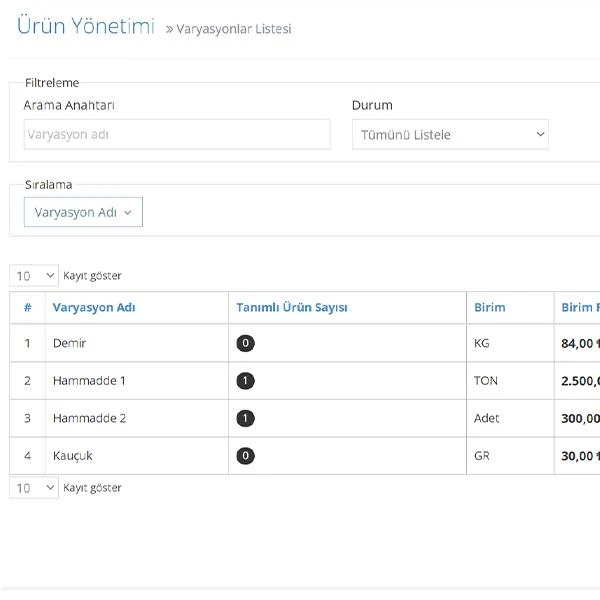The height and width of the screenshot is (600, 600).
Task: Select the Hammadde 2 variation name
Action: coord(89,418)
